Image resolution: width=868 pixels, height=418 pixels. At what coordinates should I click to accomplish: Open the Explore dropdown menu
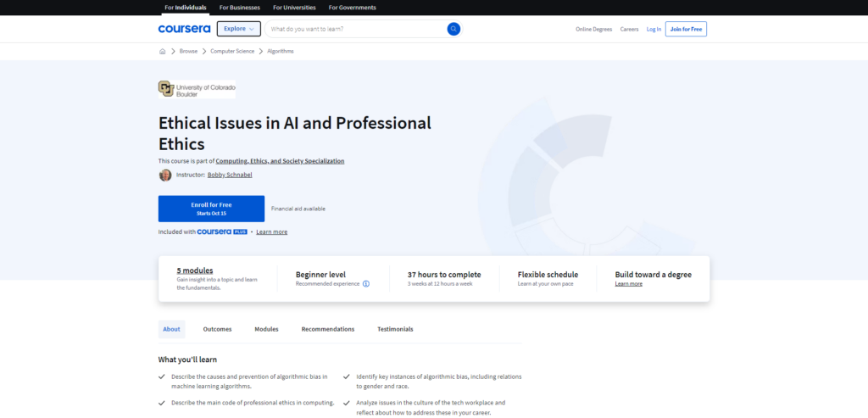point(238,29)
